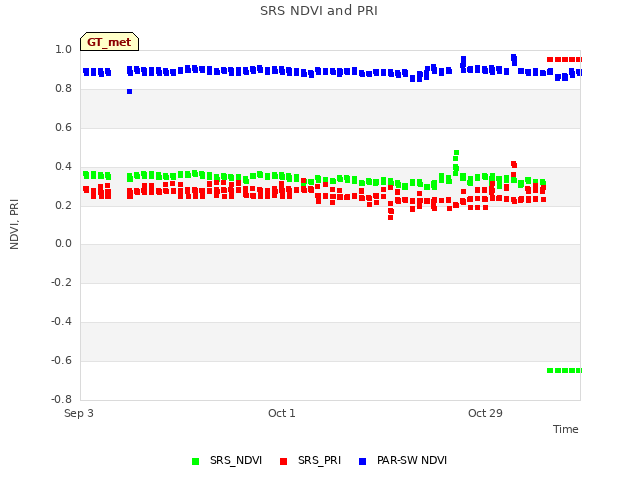The width and height of the screenshot is (640, 480).
Task: Toggle the SRS_NDVI legend entry
Action: click(x=227, y=461)
